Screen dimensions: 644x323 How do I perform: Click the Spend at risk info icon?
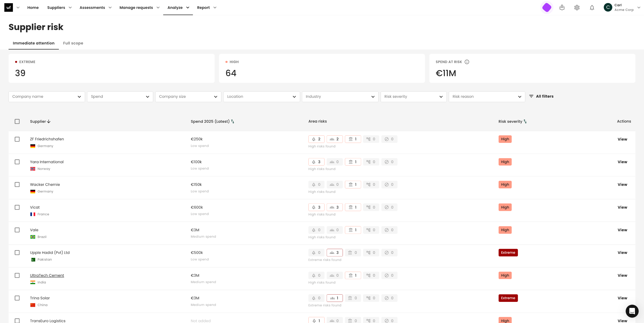point(467,62)
